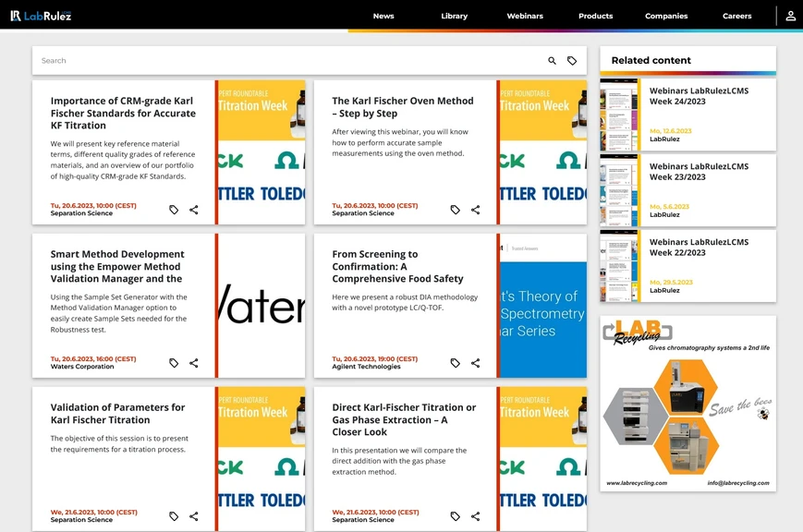The width and height of the screenshot is (803, 532).
Task: Go to the Library menu
Action: [454, 16]
